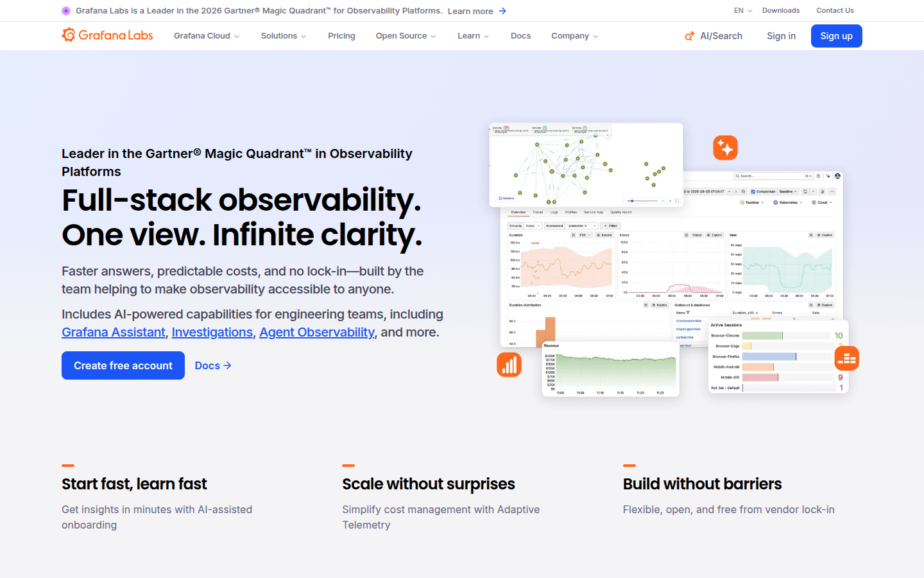Click the Browser-Chrome bar in Active Sessions
This screenshot has height=578, width=924.
pos(762,336)
